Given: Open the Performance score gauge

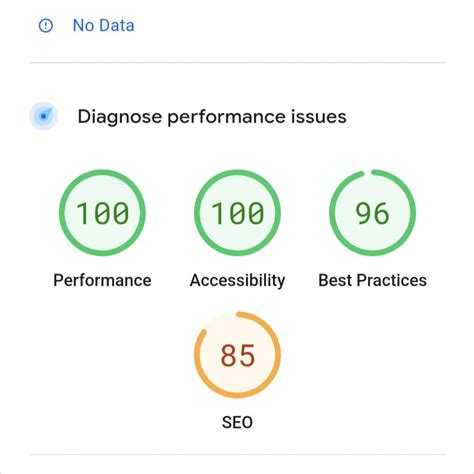Looking at the screenshot, I should click(102, 213).
